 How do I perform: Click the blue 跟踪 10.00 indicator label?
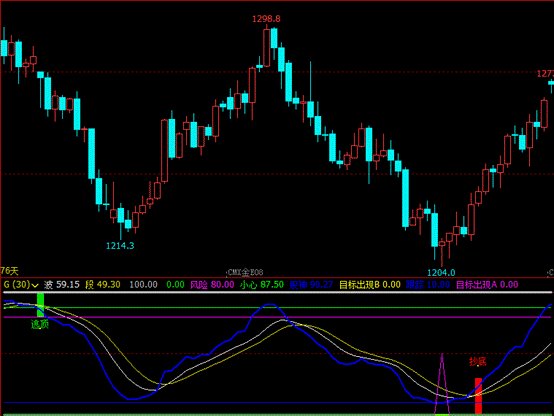coord(428,285)
